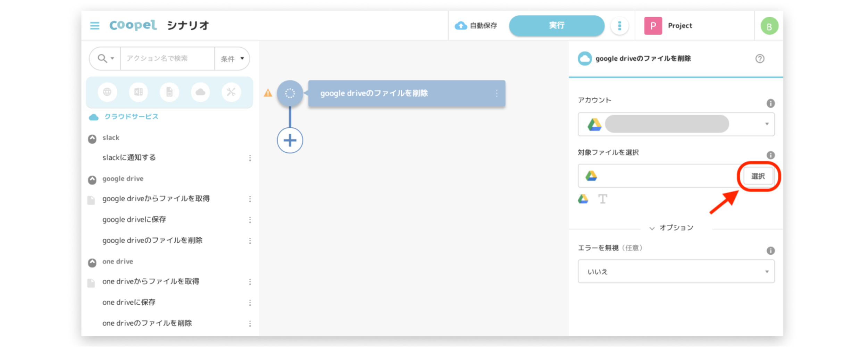Switch to Google Drive input mode icon

583,199
